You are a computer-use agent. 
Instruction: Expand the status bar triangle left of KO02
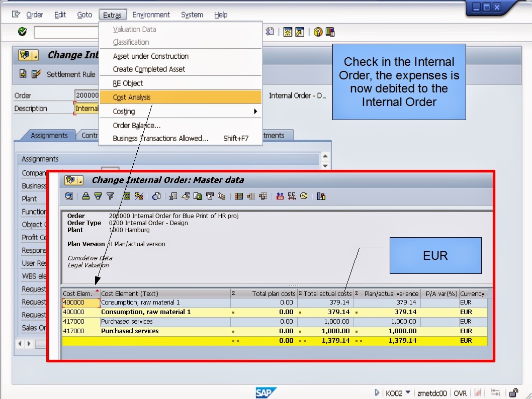(377, 392)
